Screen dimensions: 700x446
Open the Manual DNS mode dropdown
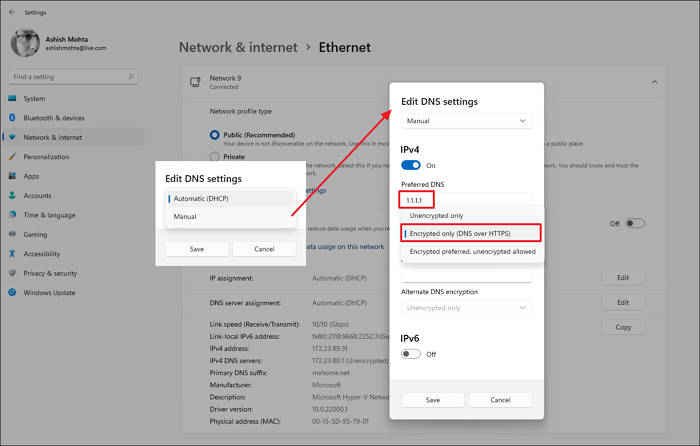click(466, 121)
